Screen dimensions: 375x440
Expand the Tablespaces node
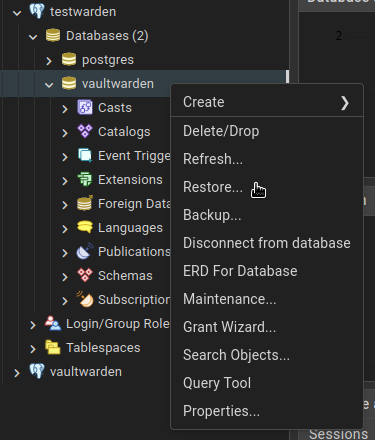coord(33,349)
